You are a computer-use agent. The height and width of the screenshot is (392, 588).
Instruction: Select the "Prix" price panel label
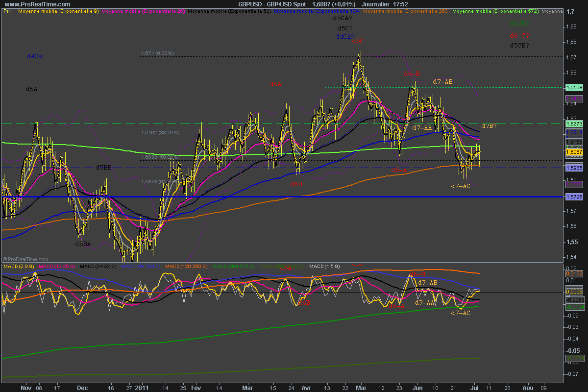pos(8,11)
